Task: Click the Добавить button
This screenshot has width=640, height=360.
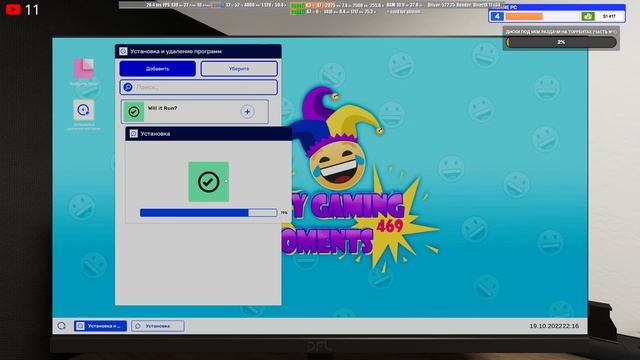Action: [x=158, y=69]
